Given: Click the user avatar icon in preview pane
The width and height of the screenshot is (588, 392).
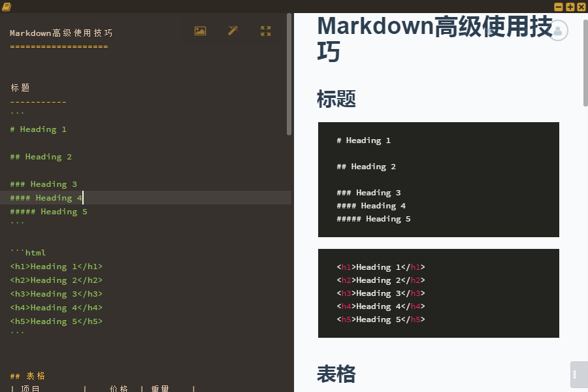Looking at the screenshot, I should pos(558,31).
